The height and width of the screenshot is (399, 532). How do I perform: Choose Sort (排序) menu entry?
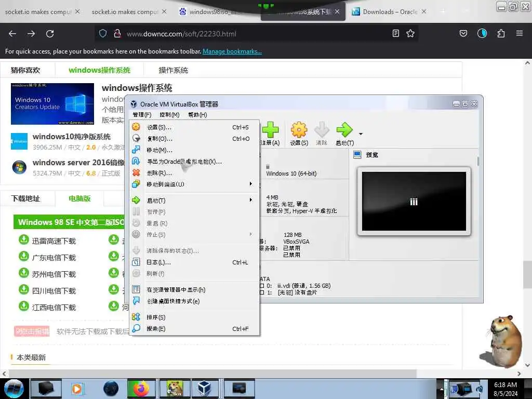(x=195, y=317)
